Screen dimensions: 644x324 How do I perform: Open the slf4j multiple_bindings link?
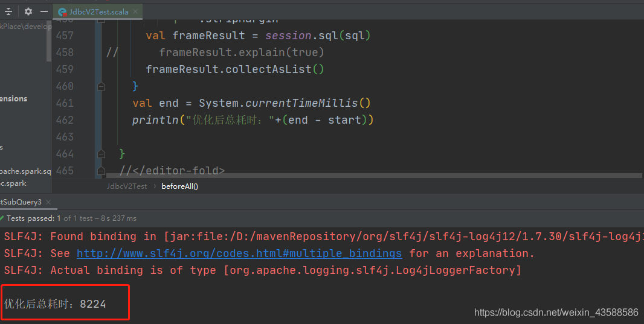click(x=239, y=253)
